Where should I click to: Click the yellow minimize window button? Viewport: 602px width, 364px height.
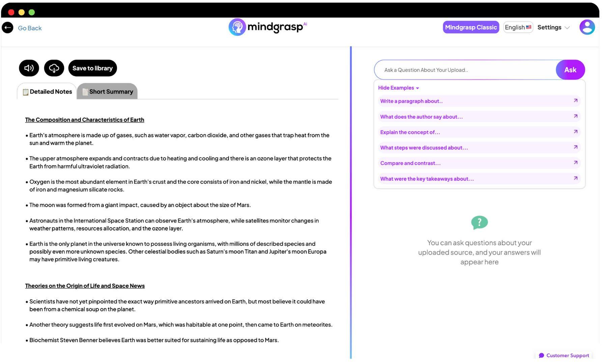[x=22, y=12]
